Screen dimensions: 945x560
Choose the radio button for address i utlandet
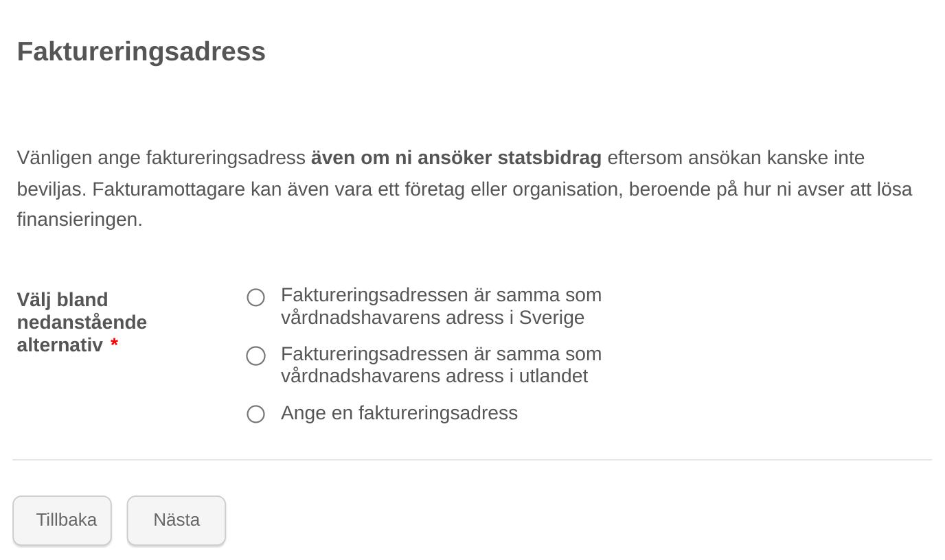(x=255, y=355)
